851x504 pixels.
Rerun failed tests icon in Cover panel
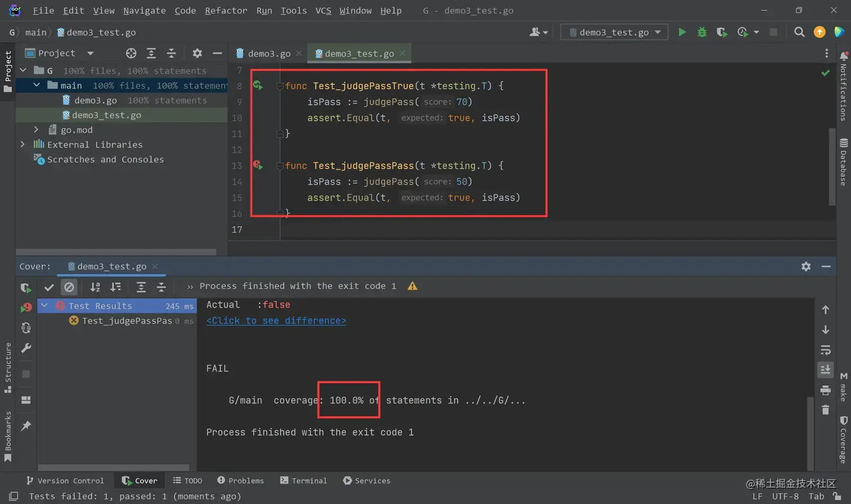tap(26, 308)
